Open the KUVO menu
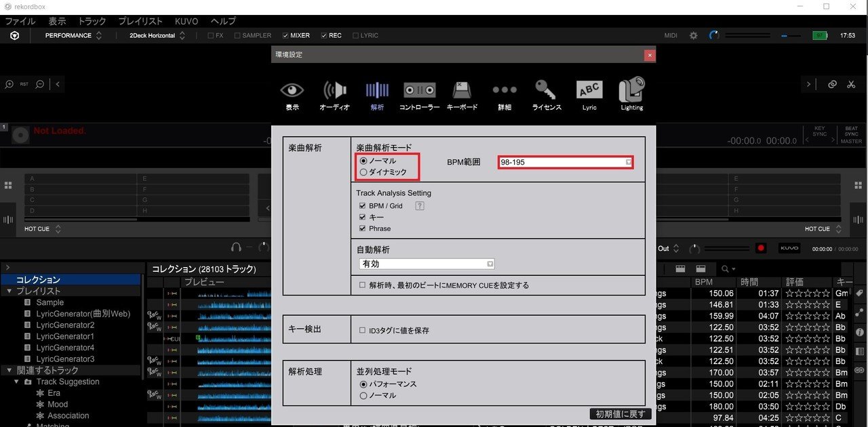Screen dimensions: 868x427 tap(186, 21)
